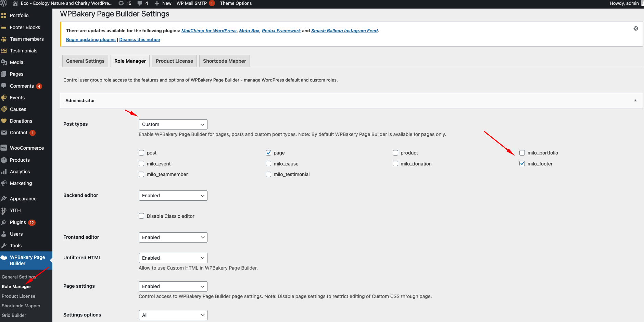The width and height of the screenshot is (644, 322).
Task: Open Shortcode Mapper in sidebar submenu
Action: click(21, 306)
